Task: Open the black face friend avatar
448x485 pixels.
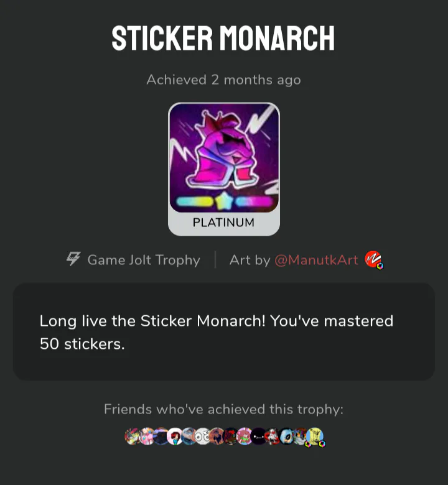Action: (258, 436)
